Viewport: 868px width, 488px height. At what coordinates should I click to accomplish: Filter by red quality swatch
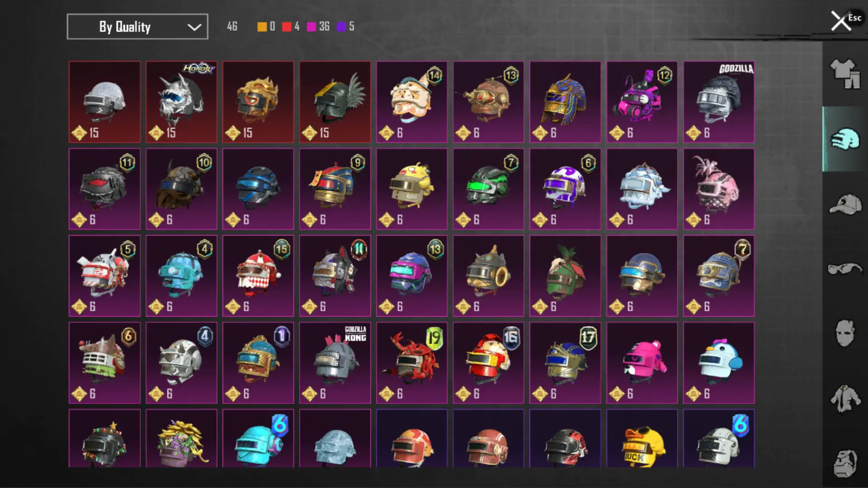pyautogui.click(x=287, y=27)
